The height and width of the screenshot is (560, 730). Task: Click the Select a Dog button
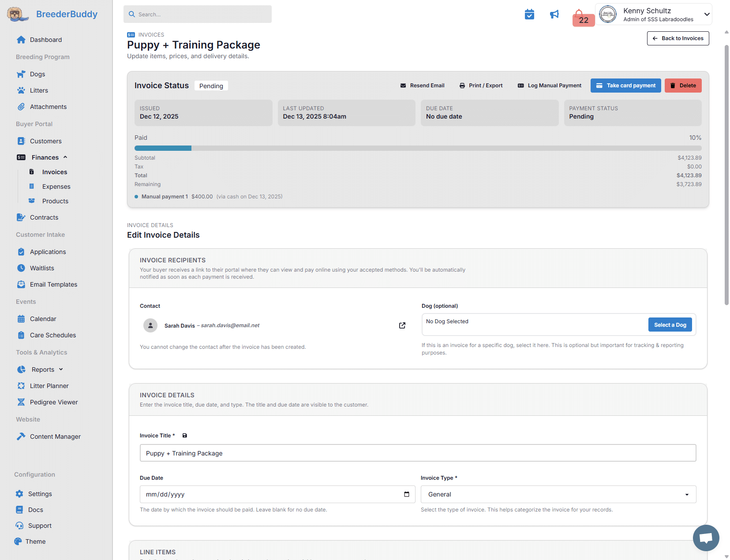tap(670, 325)
